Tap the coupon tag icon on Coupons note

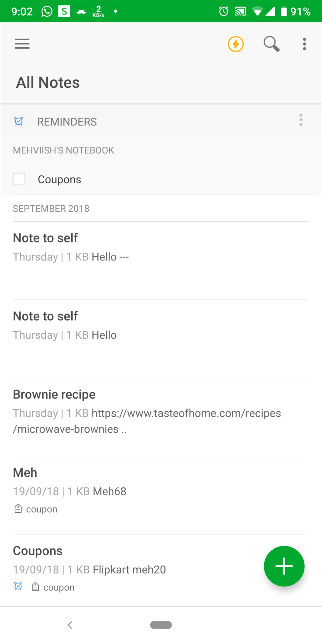click(35, 587)
